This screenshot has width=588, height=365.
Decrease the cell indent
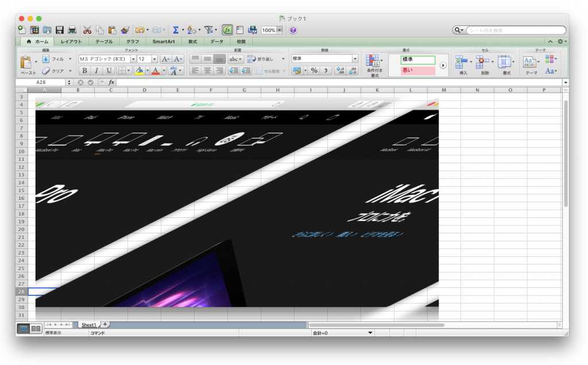(234, 70)
